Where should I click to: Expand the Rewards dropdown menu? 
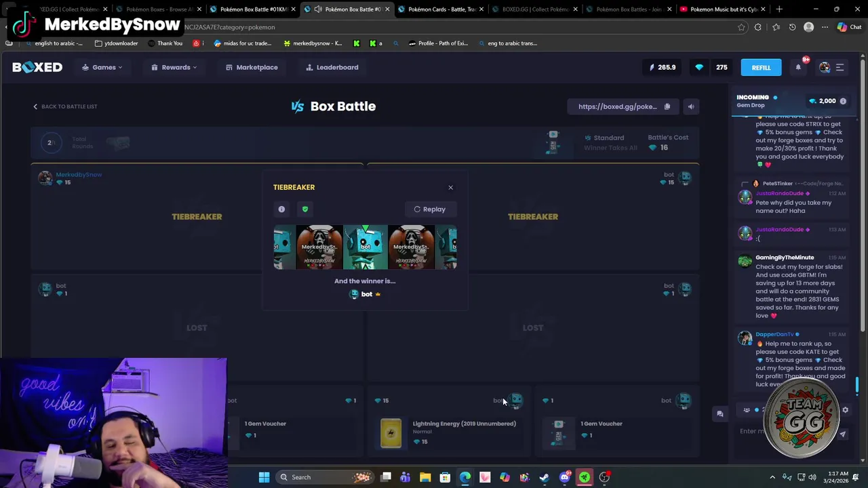coord(174,67)
